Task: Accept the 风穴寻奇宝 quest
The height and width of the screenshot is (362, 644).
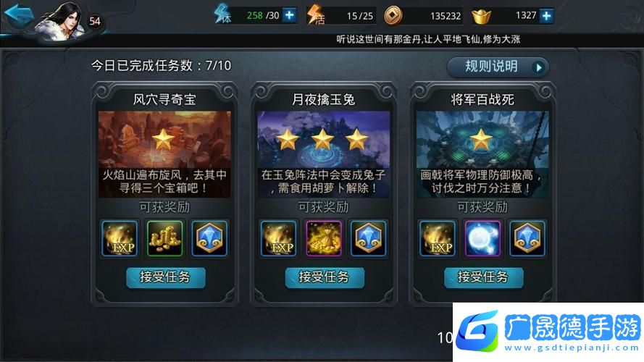Action: (165, 277)
